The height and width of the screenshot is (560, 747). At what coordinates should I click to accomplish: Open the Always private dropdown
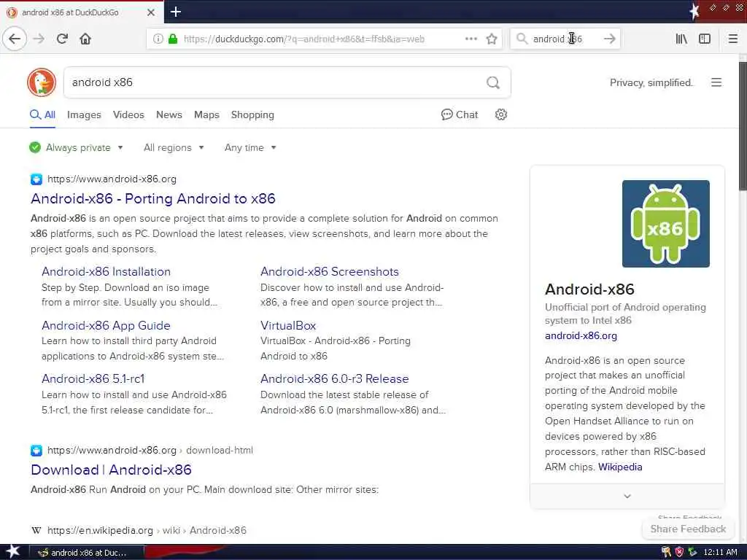click(x=76, y=147)
